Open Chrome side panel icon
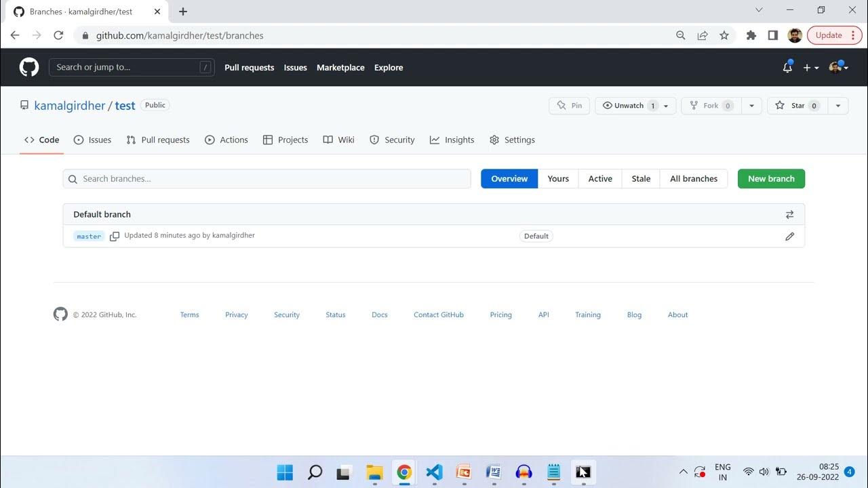 (x=772, y=35)
